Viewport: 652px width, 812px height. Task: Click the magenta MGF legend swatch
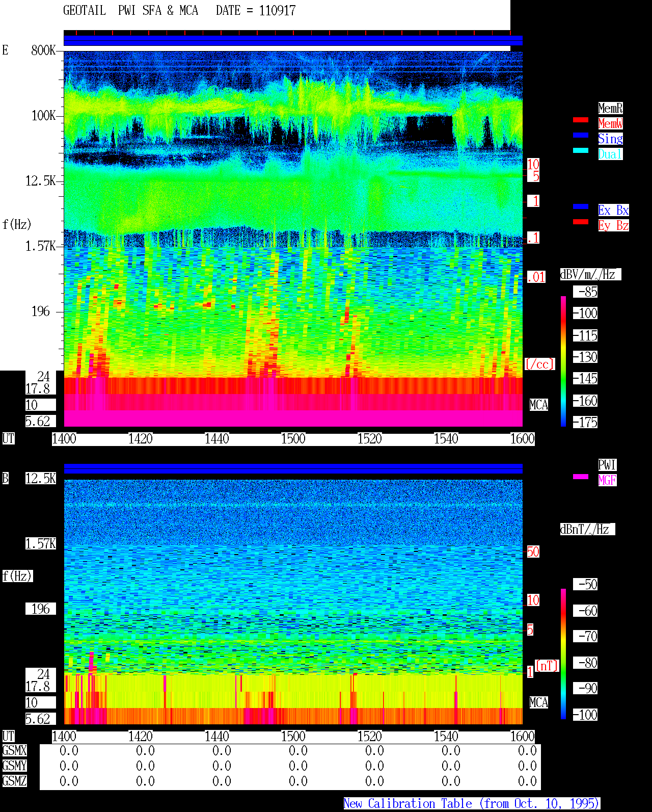click(x=581, y=477)
